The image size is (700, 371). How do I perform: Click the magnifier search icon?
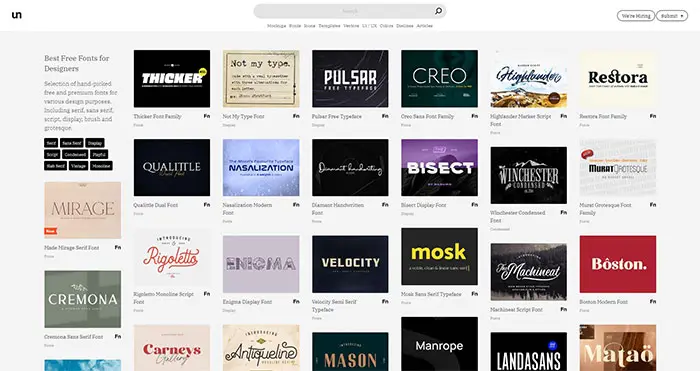click(x=438, y=11)
